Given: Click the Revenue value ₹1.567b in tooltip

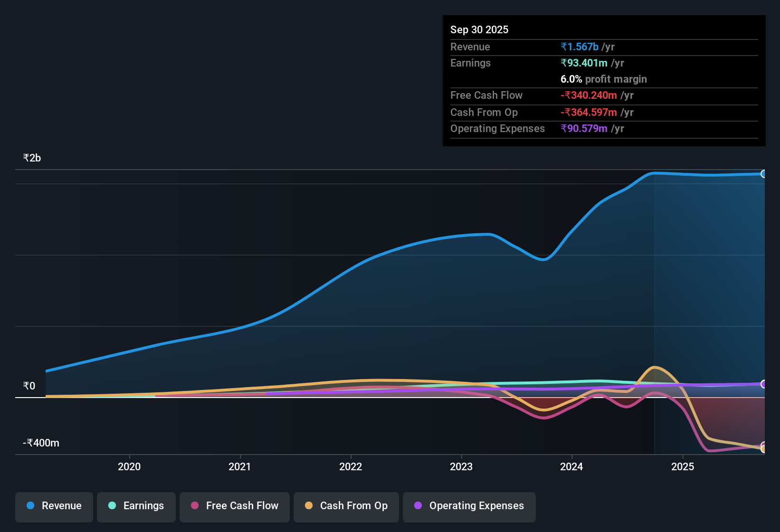Looking at the screenshot, I should pos(579,47).
